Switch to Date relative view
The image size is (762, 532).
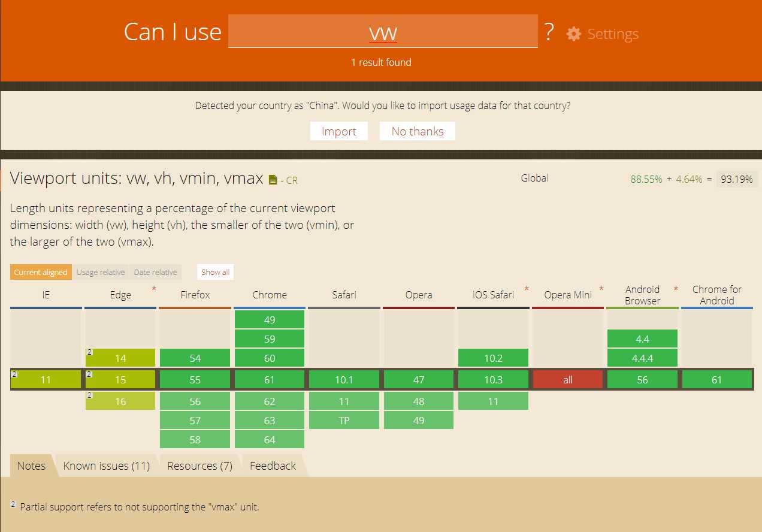tap(156, 272)
